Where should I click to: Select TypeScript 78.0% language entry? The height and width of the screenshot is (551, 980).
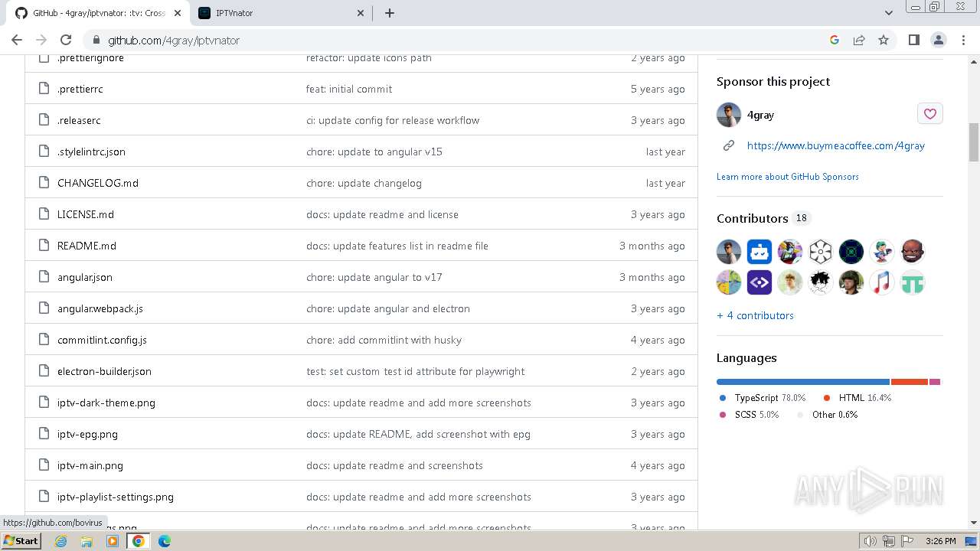(763, 398)
